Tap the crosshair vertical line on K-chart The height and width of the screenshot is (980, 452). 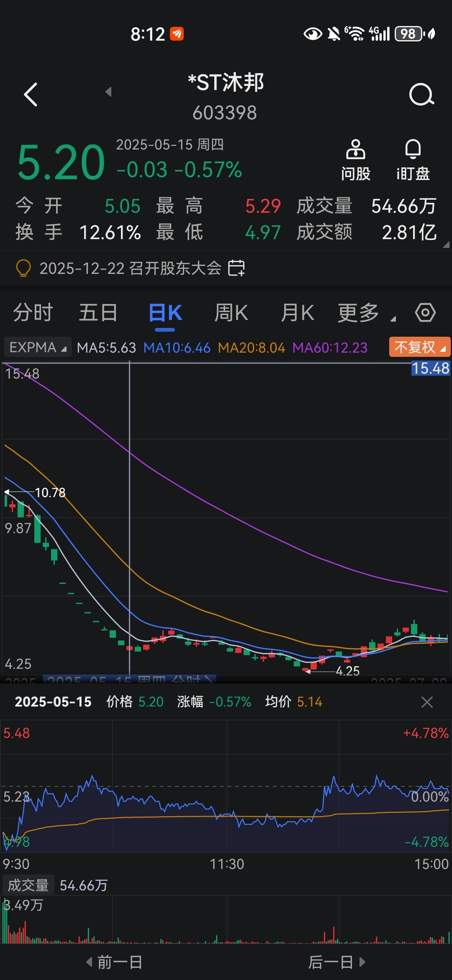pyautogui.click(x=129, y=517)
